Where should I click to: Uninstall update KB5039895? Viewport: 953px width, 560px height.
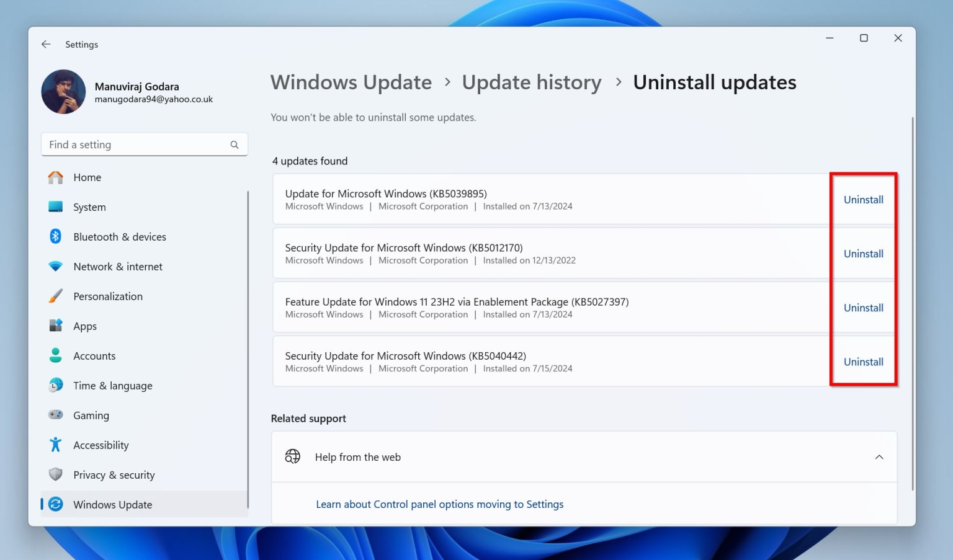point(863,200)
